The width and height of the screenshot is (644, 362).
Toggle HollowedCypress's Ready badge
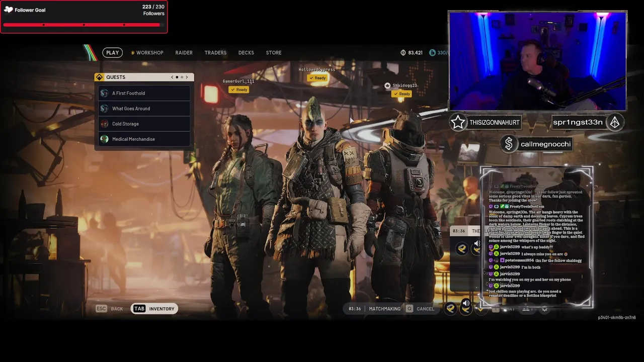click(x=317, y=78)
